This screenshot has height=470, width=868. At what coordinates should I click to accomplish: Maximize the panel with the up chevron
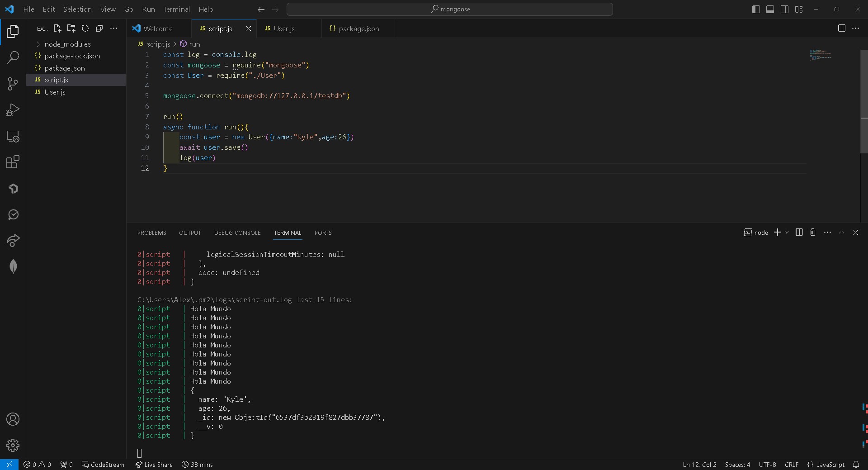click(841, 233)
